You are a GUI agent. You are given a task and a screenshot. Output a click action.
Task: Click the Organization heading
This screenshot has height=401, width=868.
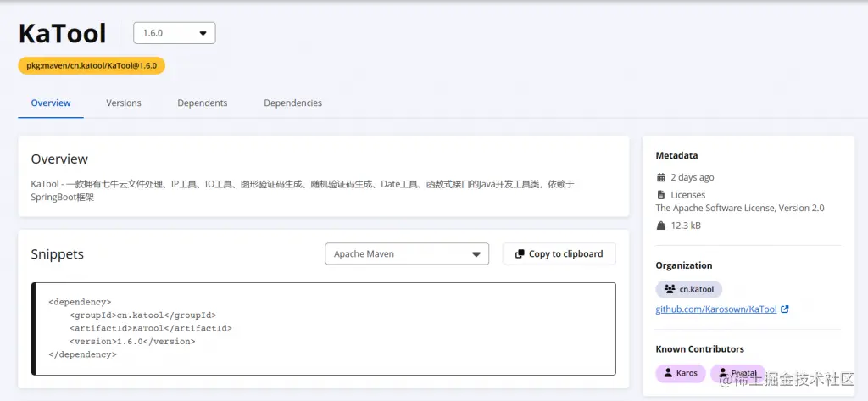tap(684, 265)
